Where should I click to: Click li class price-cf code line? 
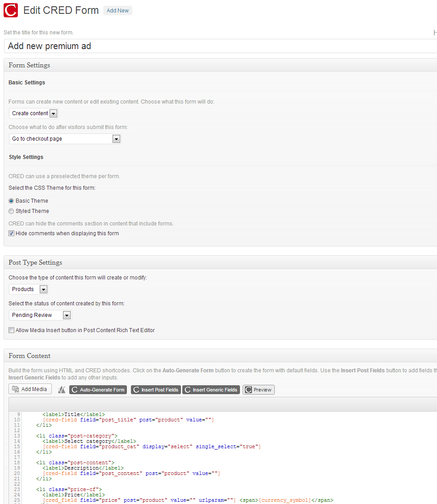click(x=69, y=489)
